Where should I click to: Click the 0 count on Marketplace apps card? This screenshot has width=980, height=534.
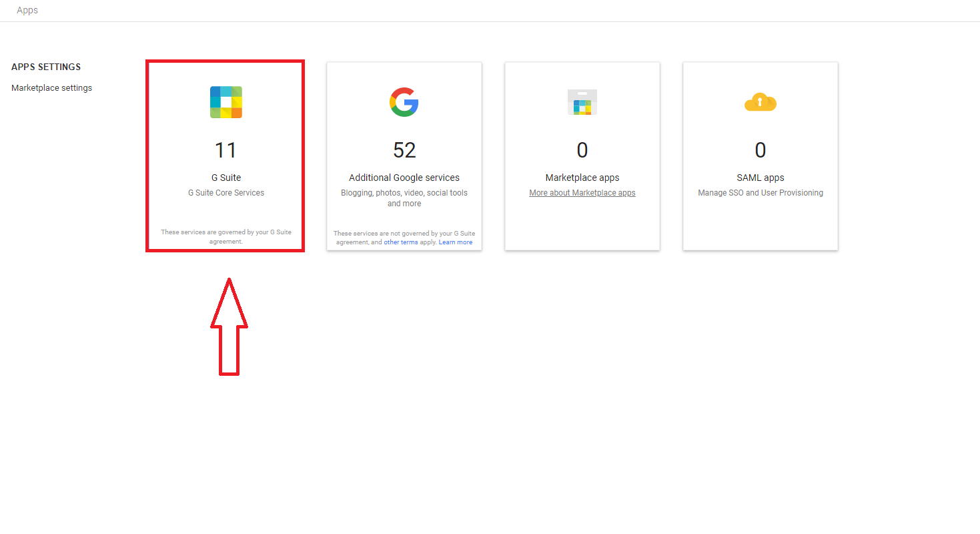(582, 150)
